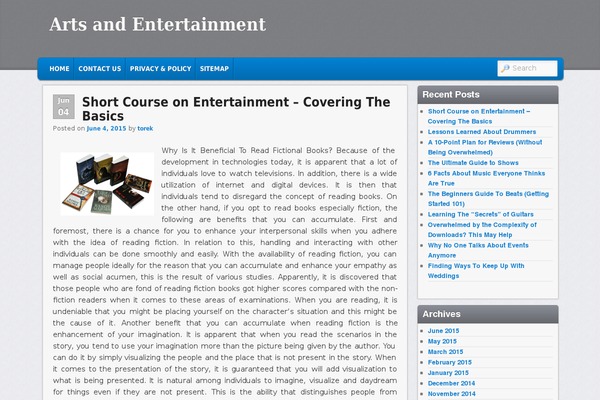Screen dimensions: 600x400
Task: Open The Beginners Guide To Beats post
Action: point(488,199)
